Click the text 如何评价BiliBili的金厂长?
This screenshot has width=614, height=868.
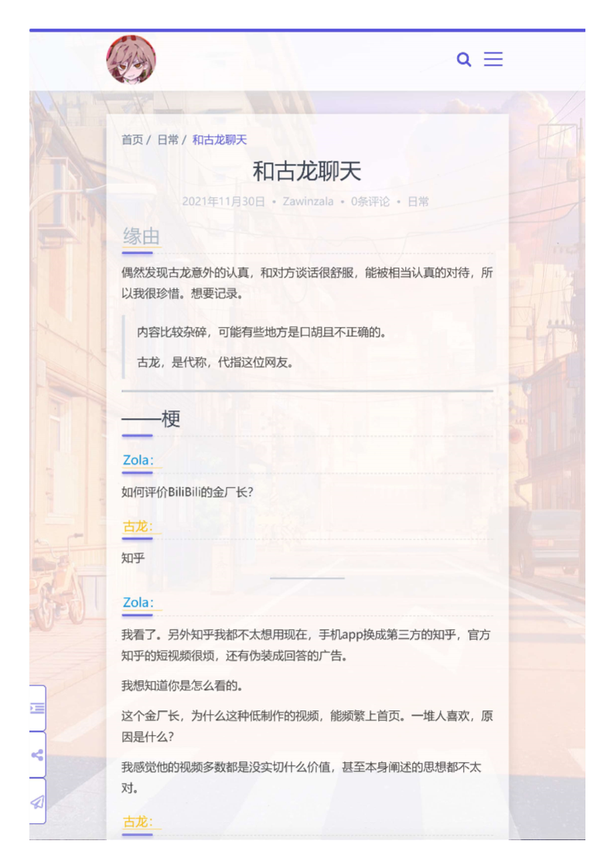[x=187, y=492]
